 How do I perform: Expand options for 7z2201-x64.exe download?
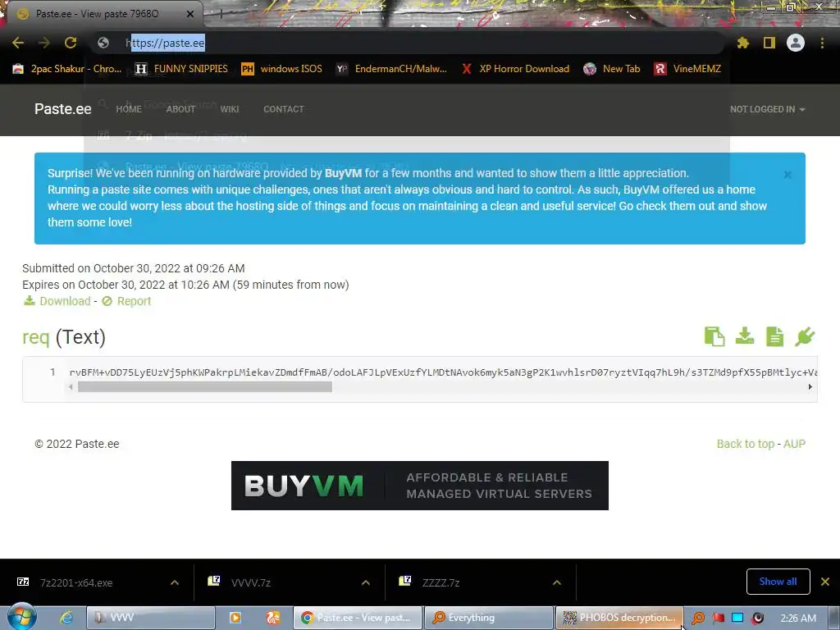click(175, 583)
